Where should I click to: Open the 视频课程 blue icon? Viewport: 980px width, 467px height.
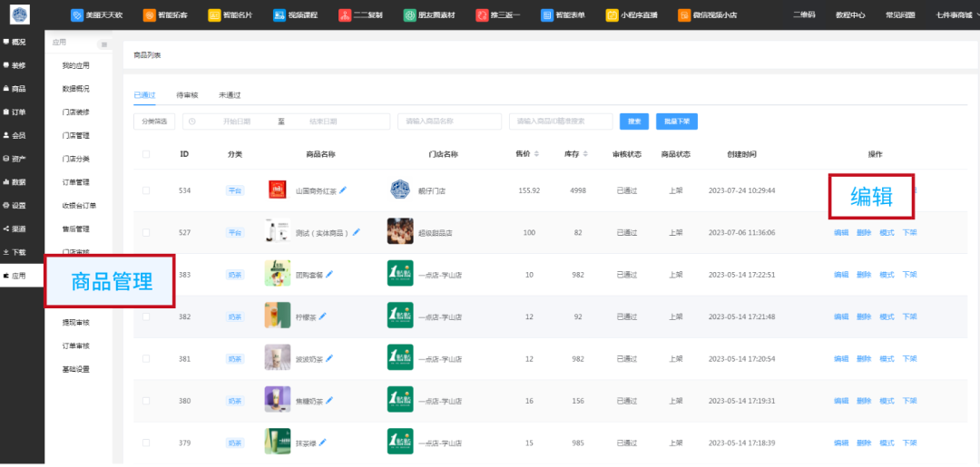click(279, 15)
